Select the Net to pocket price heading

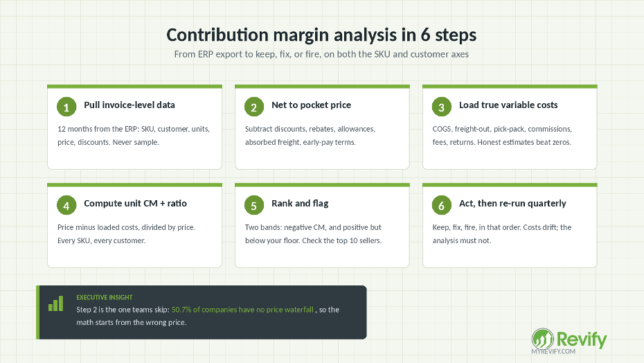click(312, 105)
